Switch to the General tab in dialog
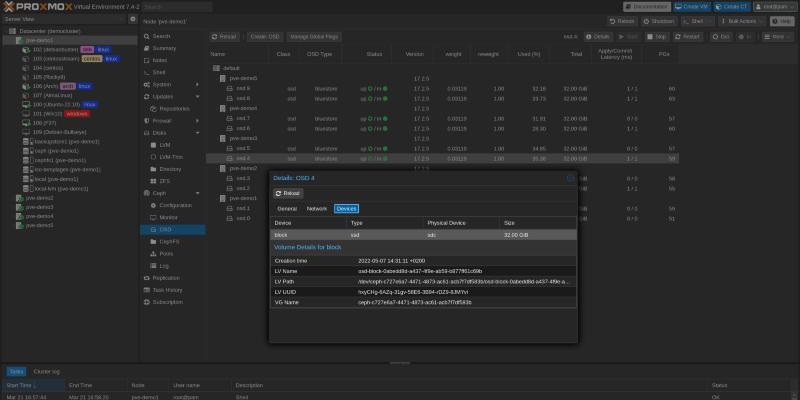The image size is (800, 400). (x=287, y=209)
